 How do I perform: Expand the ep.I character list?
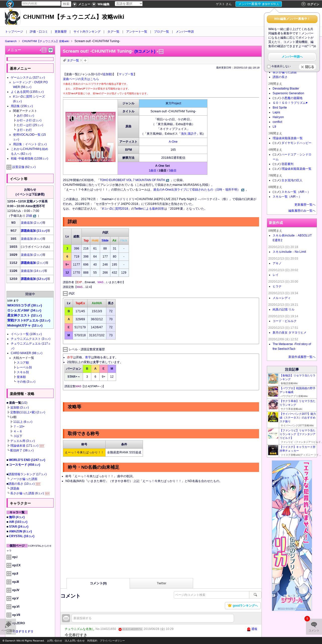(9, 557)
